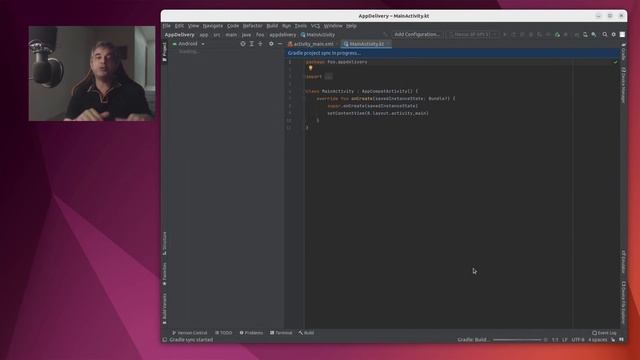The image size is (640, 360).
Task: Open the Navigate menu
Action: (213, 26)
